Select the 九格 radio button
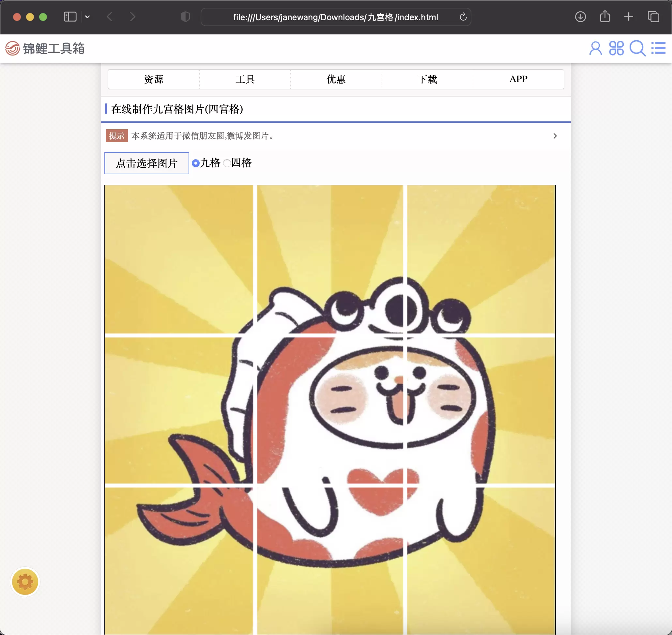The image size is (672, 635). (196, 163)
